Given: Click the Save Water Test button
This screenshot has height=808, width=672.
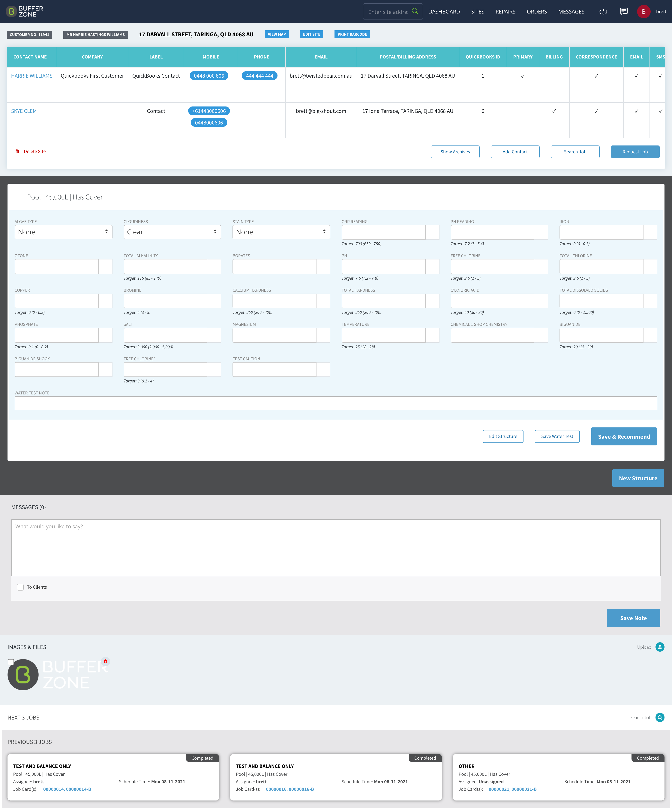Looking at the screenshot, I should click(x=557, y=436).
